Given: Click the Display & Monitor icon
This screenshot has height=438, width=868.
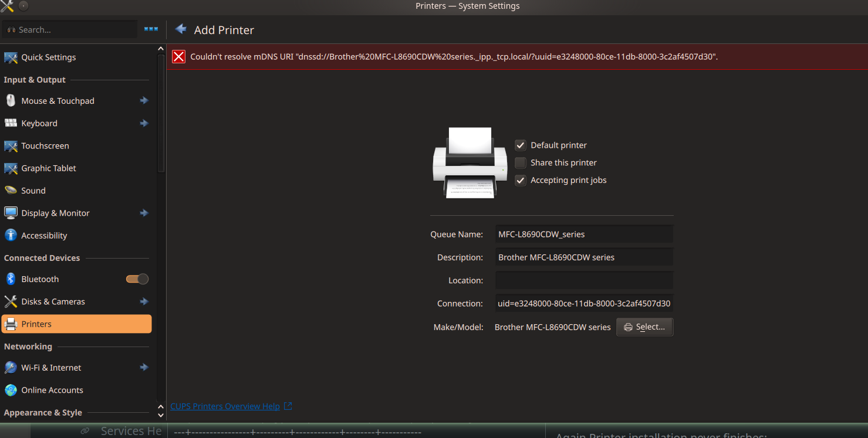Looking at the screenshot, I should pos(11,213).
